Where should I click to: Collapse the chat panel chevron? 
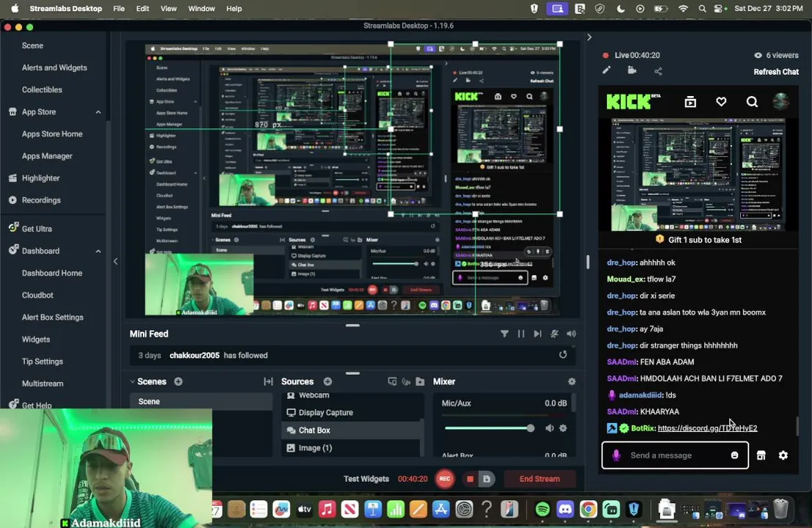click(x=588, y=37)
